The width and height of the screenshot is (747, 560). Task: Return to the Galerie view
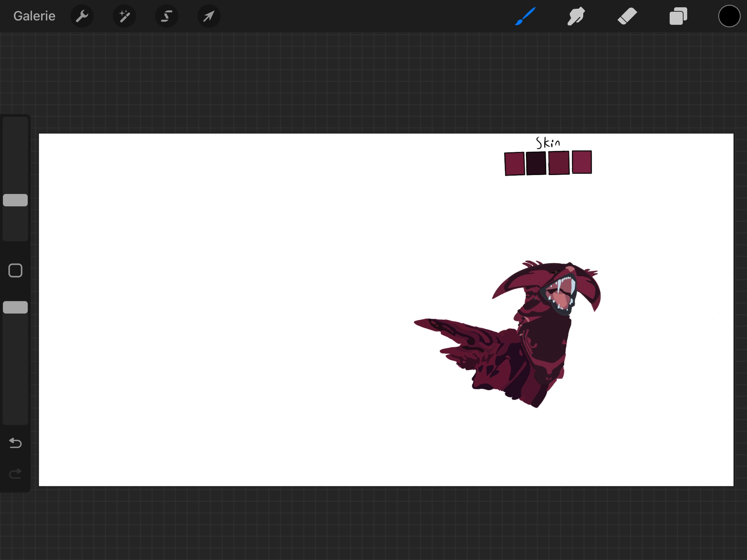tap(34, 16)
